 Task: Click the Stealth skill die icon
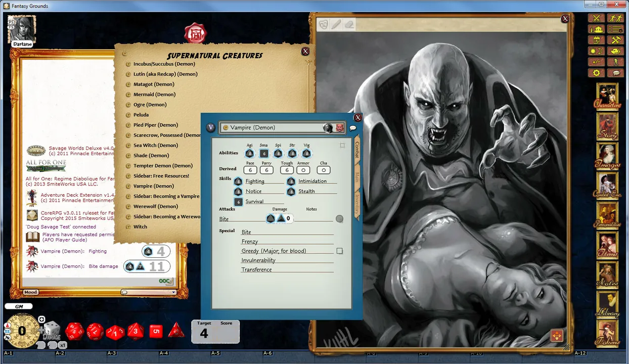291,192
